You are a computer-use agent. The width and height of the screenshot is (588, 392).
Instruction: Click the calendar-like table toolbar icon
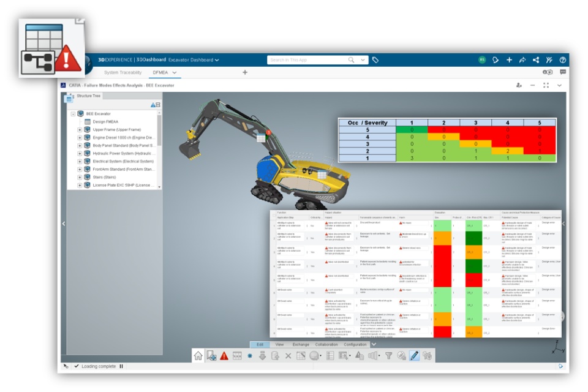point(237,356)
